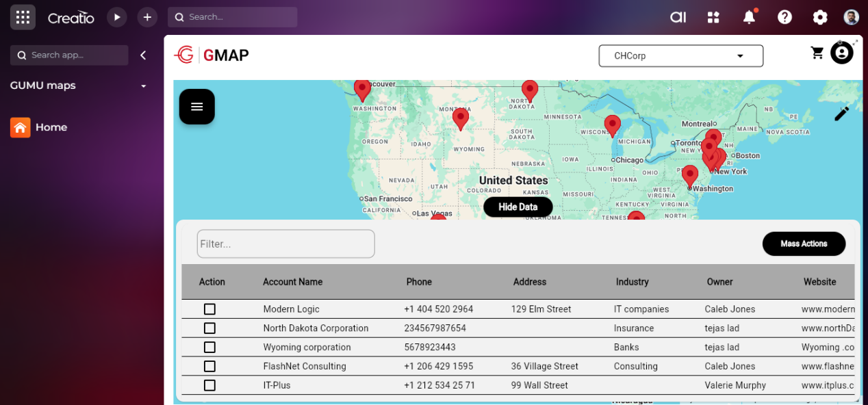Click the run process play icon
868x405 pixels.
pyautogui.click(x=117, y=17)
